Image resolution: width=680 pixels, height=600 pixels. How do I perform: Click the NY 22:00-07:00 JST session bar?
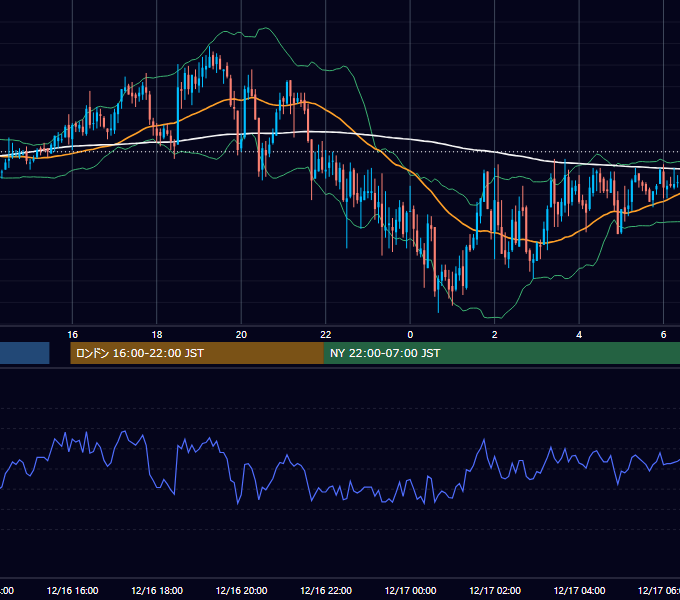(502, 353)
